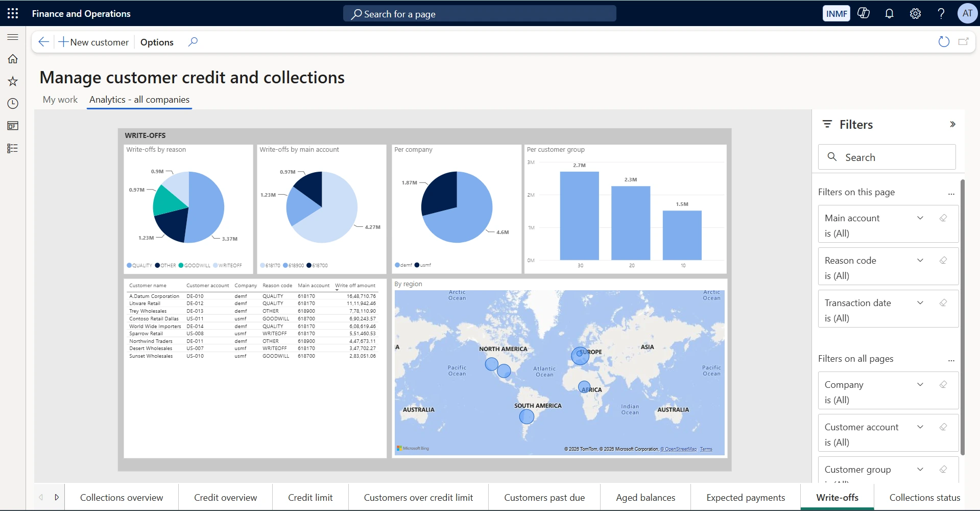Sort by Write off amount column header

pos(355,286)
